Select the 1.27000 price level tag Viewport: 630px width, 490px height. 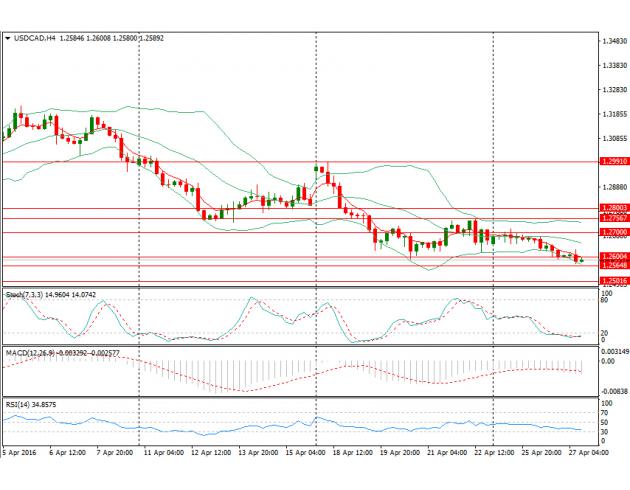click(x=613, y=232)
